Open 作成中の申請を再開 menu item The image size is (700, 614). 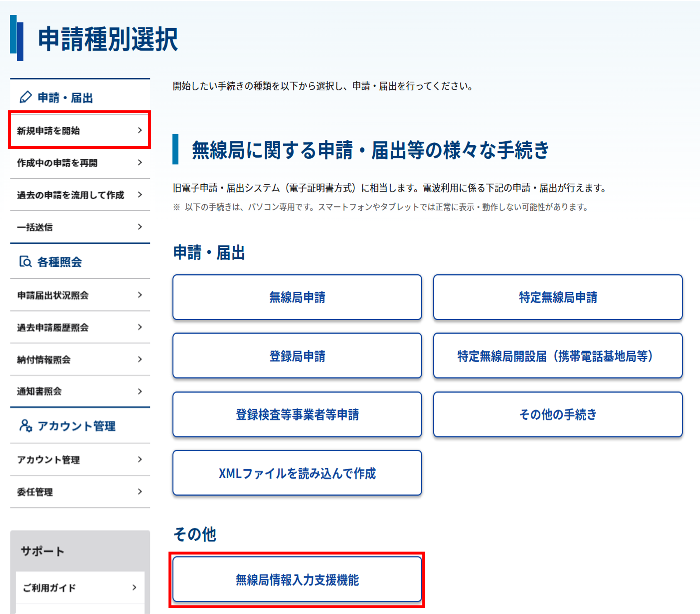pyautogui.click(x=80, y=162)
